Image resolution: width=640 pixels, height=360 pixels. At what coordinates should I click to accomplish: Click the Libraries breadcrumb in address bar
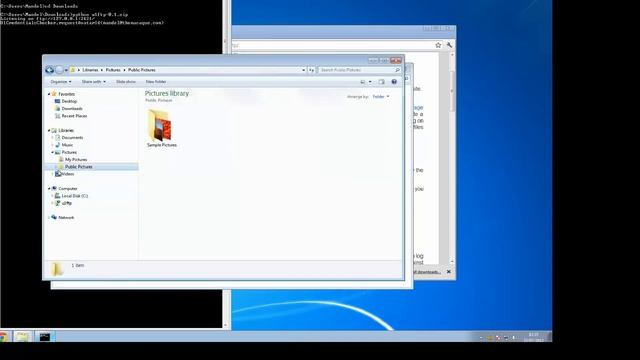pyautogui.click(x=90, y=70)
